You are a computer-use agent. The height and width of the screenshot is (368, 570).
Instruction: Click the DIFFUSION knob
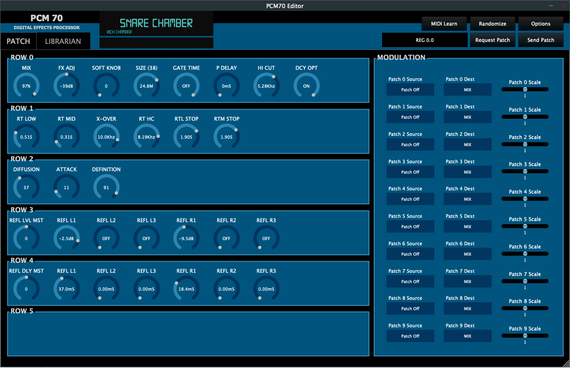pyautogui.click(x=26, y=187)
